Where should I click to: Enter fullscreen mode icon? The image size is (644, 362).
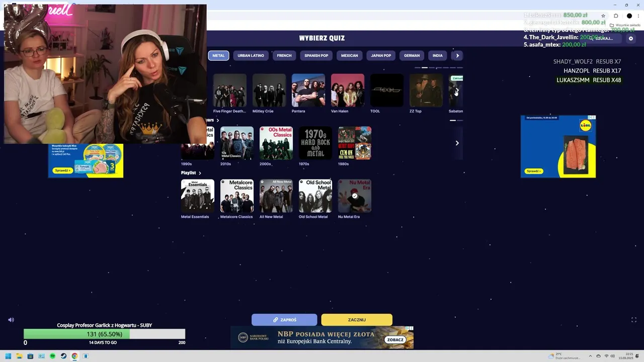pyautogui.click(x=634, y=320)
